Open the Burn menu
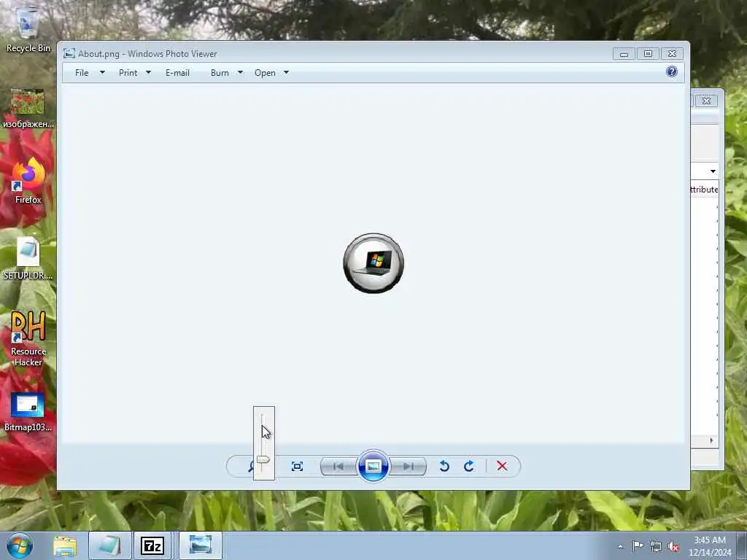This screenshot has height=560, width=747. click(220, 73)
